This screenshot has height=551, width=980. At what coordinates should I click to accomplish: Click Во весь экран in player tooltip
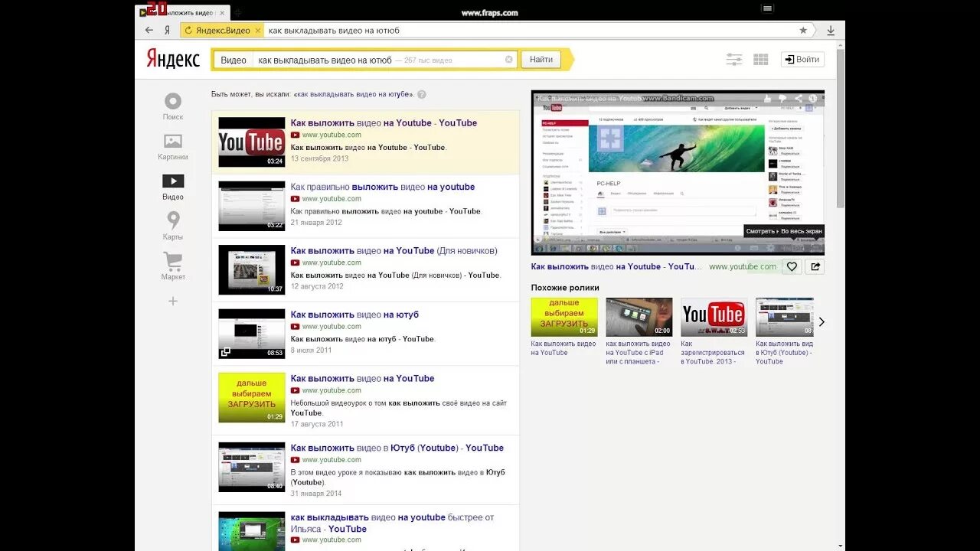(x=802, y=230)
